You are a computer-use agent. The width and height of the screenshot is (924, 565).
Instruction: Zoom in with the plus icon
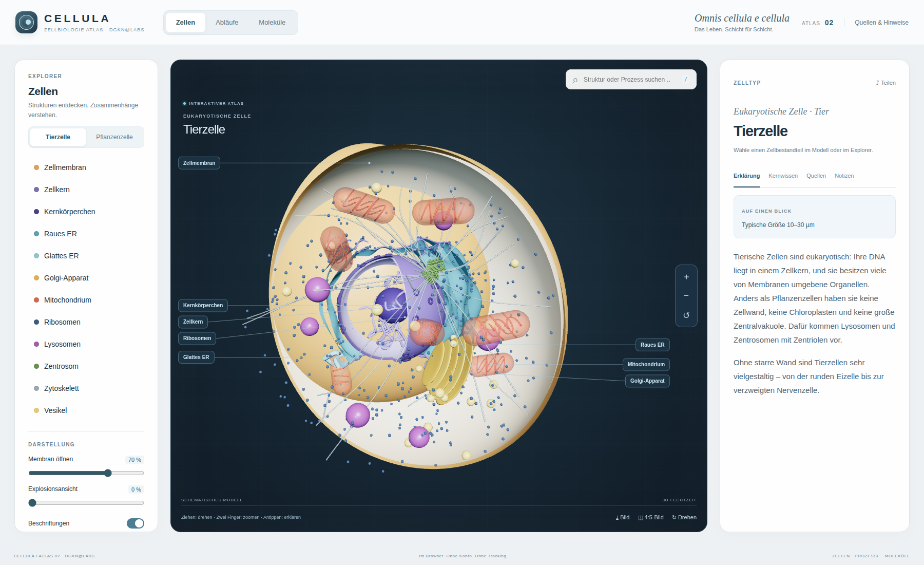pyautogui.click(x=686, y=277)
